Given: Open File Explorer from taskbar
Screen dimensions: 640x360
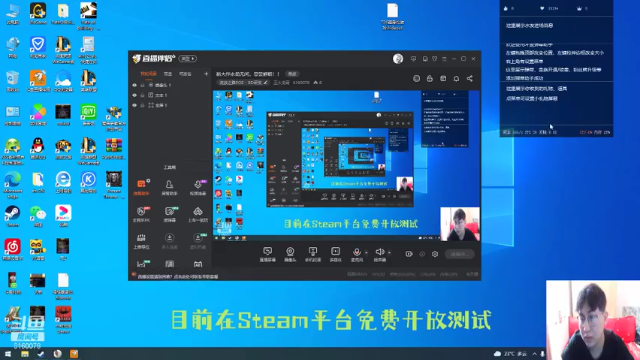Looking at the screenshot, I should (25, 354).
